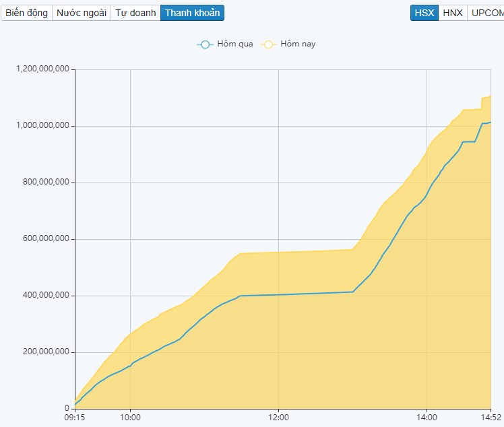
Task: Click the 14:00 time axis label
Action: (427, 418)
